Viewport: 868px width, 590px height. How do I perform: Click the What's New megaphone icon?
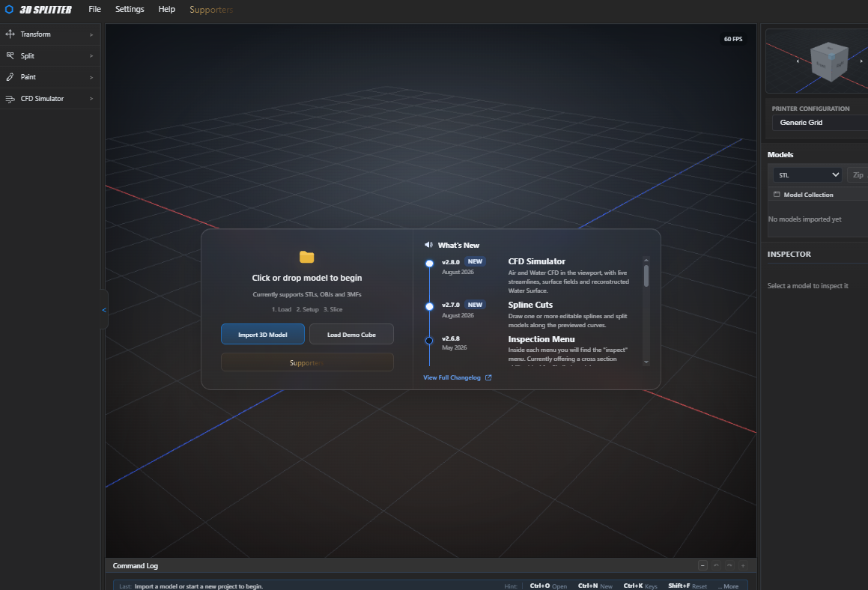point(428,245)
